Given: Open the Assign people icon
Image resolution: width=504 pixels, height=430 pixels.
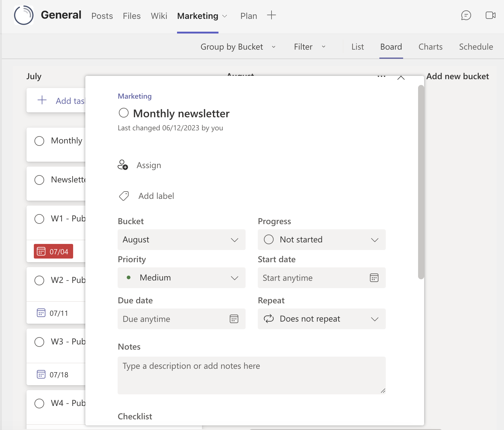Looking at the screenshot, I should click(x=123, y=165).
